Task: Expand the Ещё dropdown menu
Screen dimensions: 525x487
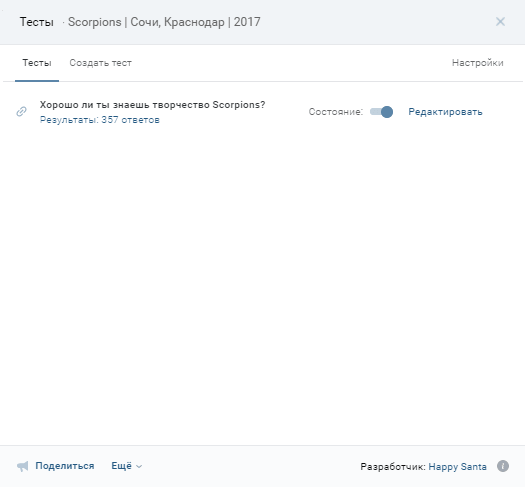Action: (127, 466)
